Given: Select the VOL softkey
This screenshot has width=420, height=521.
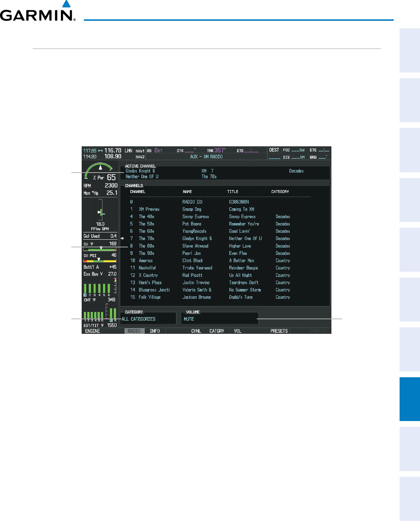Looking at the screenshot, I should coord(238,331).
